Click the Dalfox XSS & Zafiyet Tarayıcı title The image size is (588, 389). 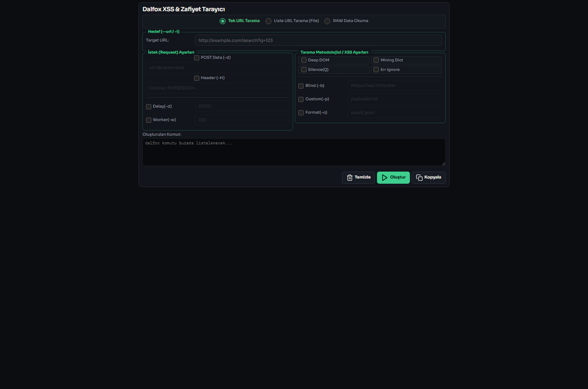pos(184,9)
